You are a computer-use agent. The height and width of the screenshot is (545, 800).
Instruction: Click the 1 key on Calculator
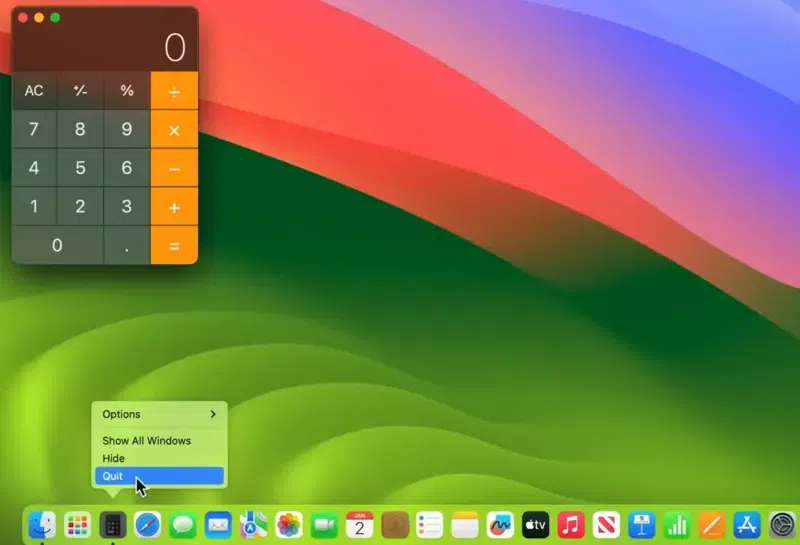point(34,207)
